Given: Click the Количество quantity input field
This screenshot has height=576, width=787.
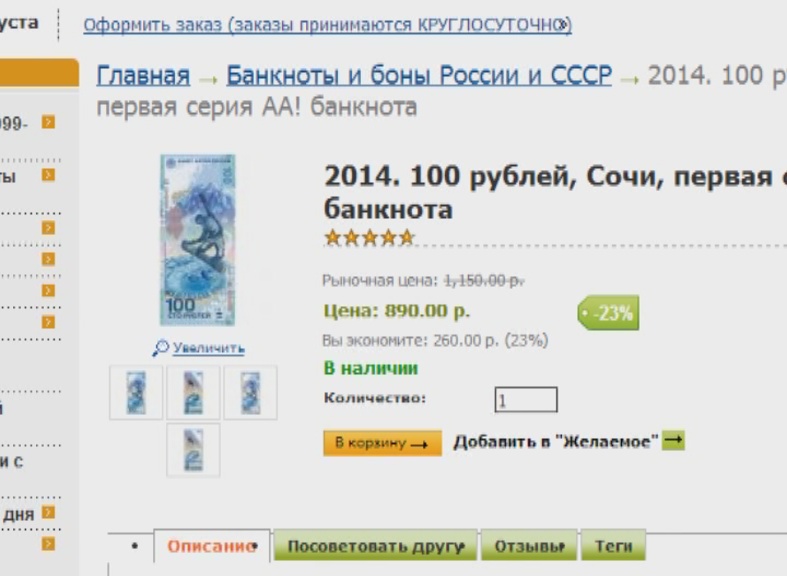Looking at the screenshot, I should (x=526, y=399).
